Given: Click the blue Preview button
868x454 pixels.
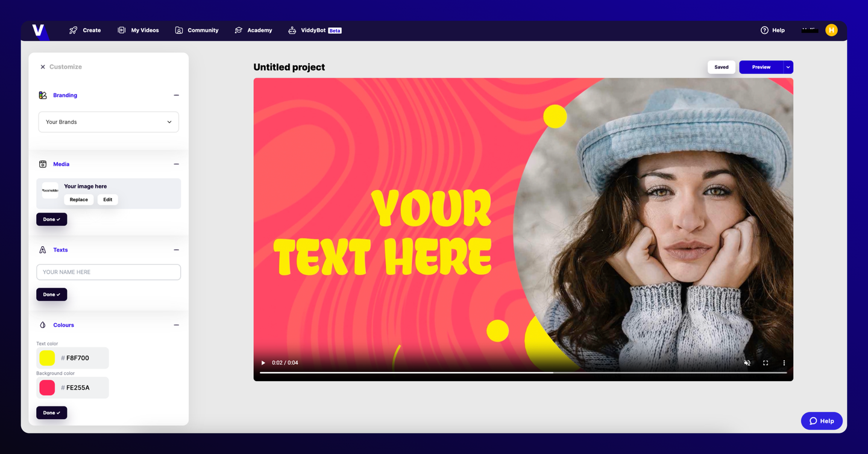Looking at the screenshot, I should coord(761,67).
